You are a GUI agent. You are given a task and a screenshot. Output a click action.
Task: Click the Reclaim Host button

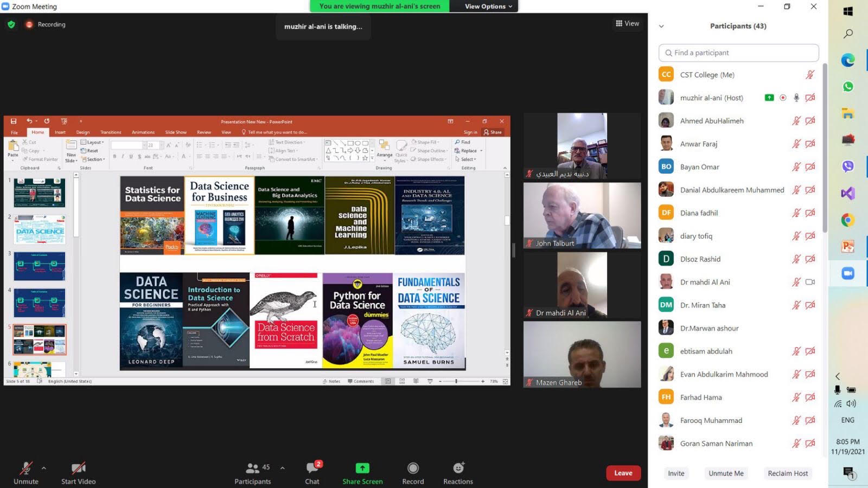(788, 473)
